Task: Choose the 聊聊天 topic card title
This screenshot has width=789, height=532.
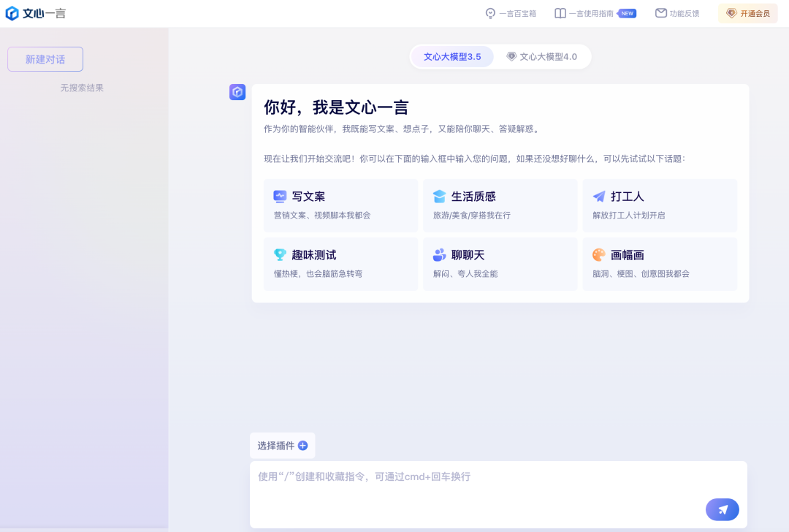Action: coord(468,255)
